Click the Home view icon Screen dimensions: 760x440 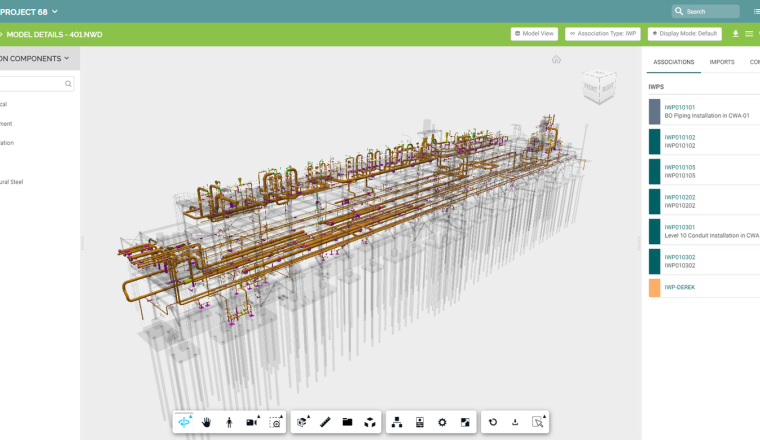tap(556, 60)
